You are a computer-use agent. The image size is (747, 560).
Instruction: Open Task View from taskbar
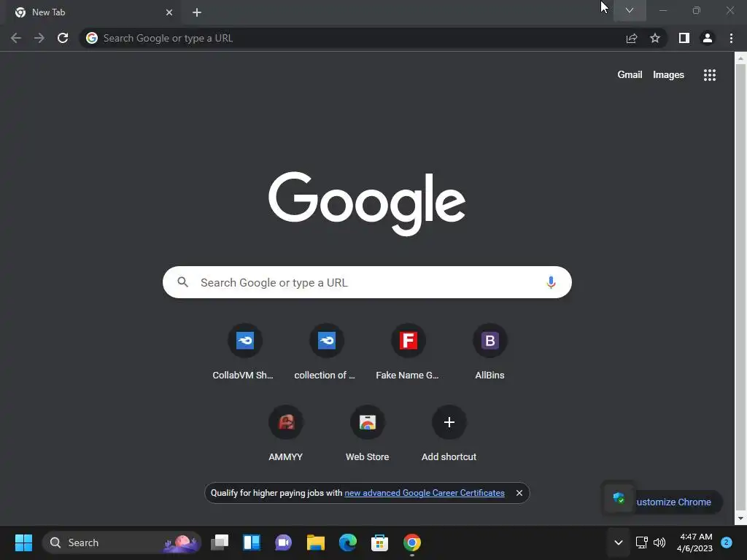pos(220,542)
